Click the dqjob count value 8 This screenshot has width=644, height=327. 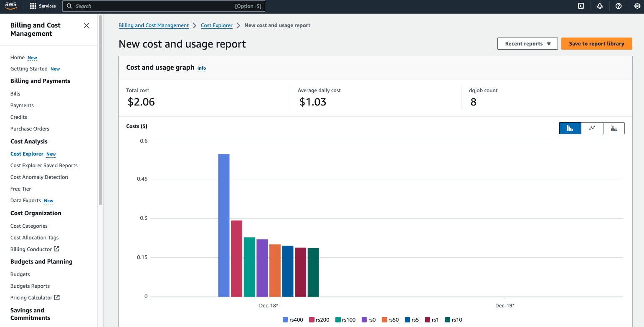(473, 102)
